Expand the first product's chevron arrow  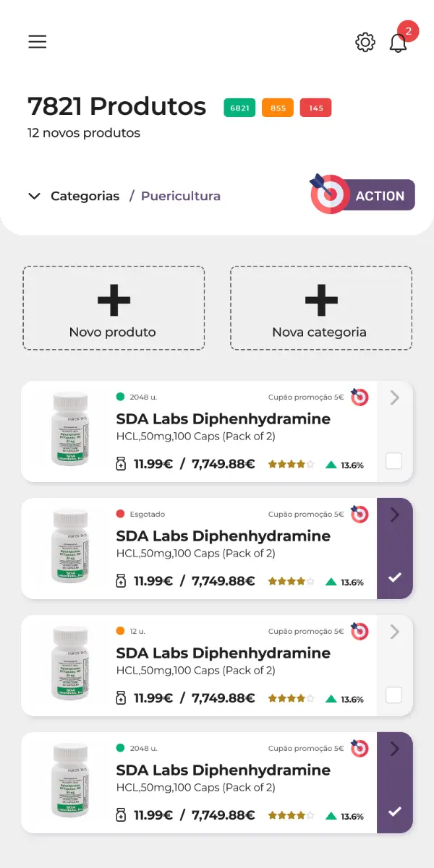394,398
